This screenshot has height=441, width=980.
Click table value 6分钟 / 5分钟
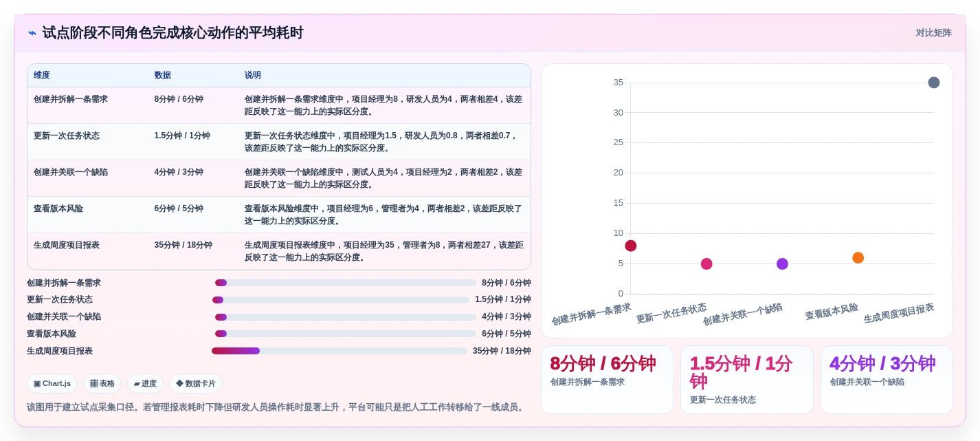(179, 208)
